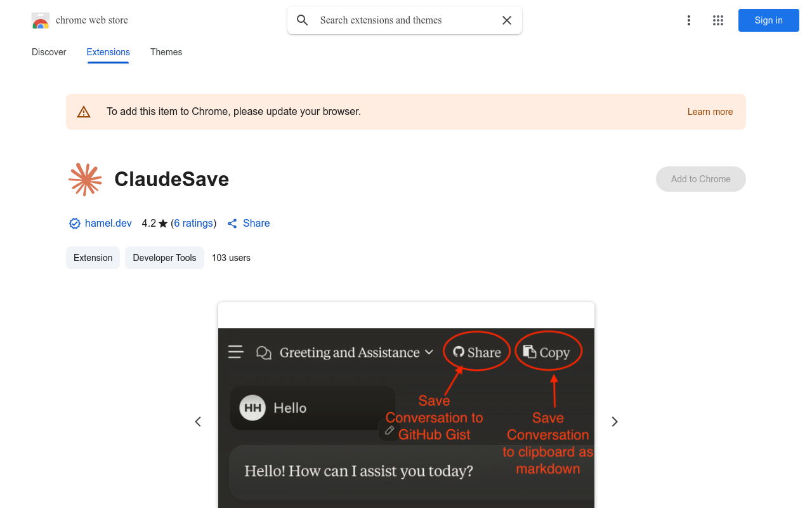
Task: Click the warning triangle icon
Action: click(84, 112)
